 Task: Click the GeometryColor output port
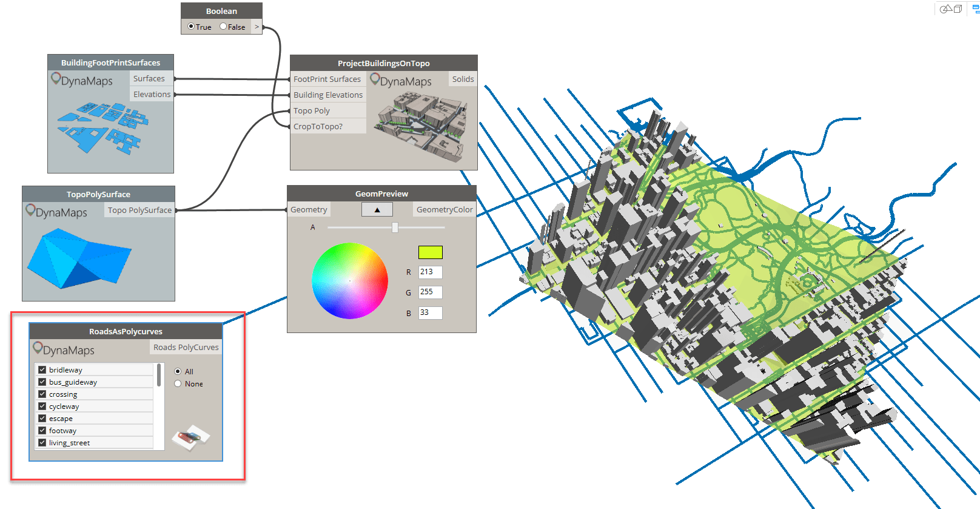[444, 209]
